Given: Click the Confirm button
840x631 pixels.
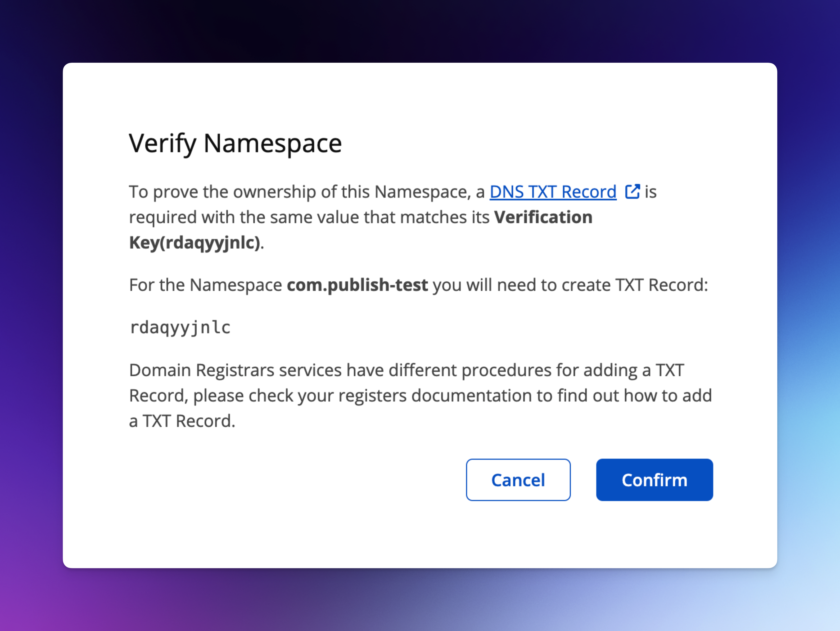Looking at the screenshot, I should click(x=654, y=480).
